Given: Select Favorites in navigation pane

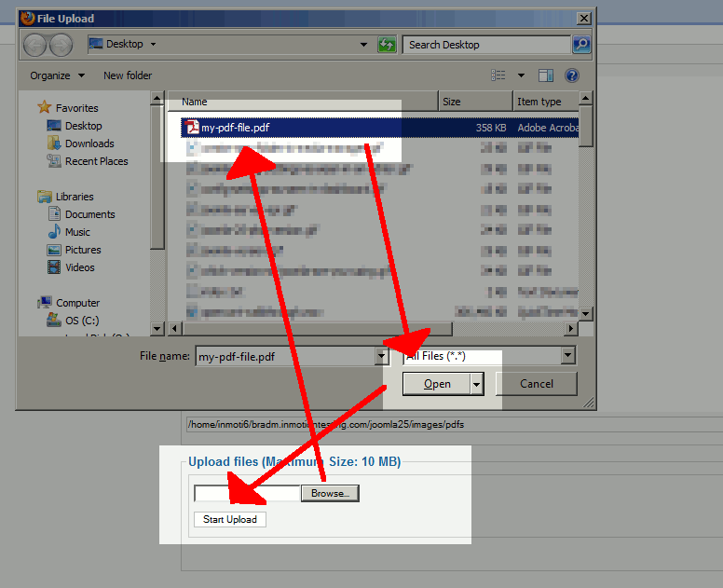Looking at the screenshot, I should (68, 107).
